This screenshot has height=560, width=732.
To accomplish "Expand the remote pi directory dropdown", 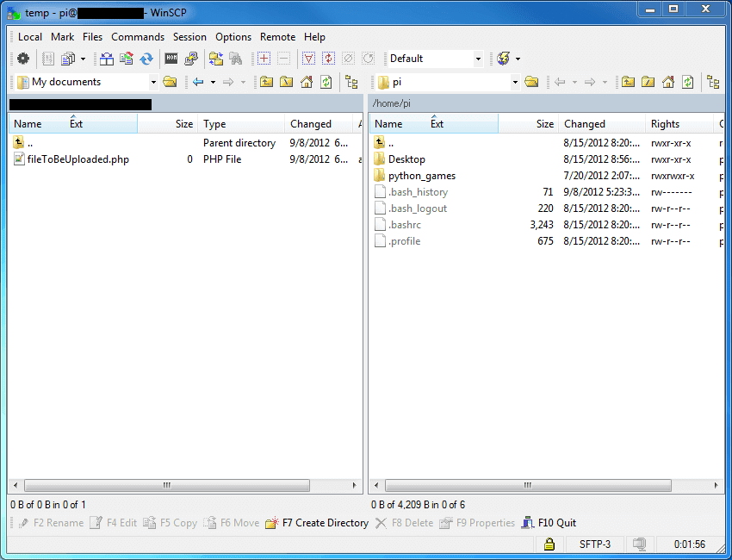I will [x=515, y=82].
